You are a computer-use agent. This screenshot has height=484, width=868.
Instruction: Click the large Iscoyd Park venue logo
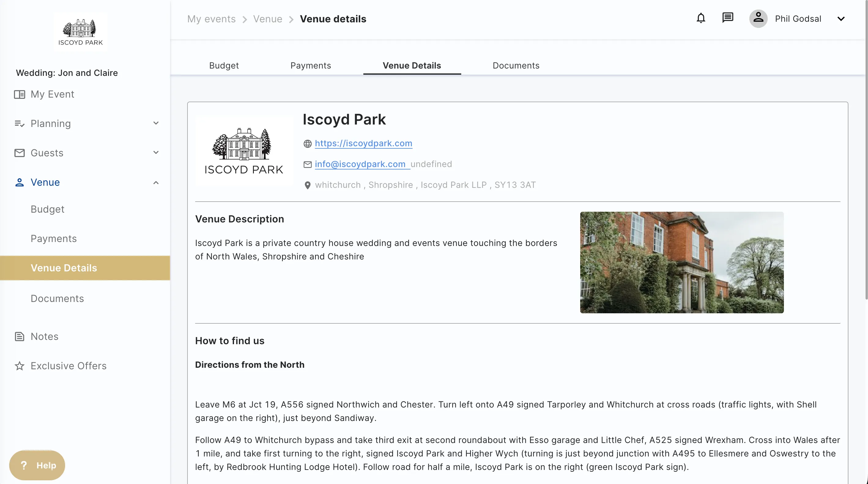click(x=244, y=151)
